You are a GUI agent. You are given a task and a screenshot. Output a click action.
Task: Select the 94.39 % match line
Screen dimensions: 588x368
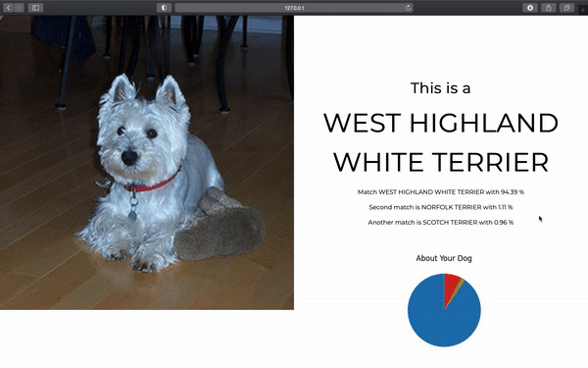pos(441,192)
